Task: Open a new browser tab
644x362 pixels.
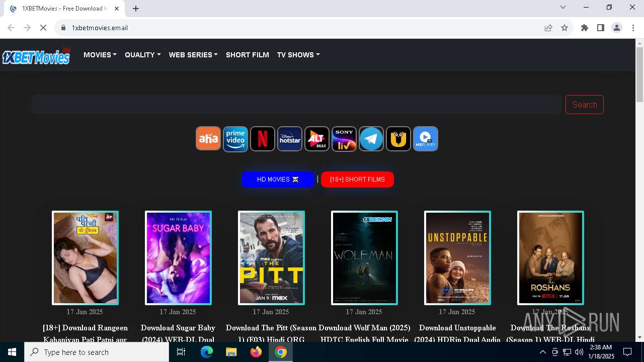Action: (x=136, y=9)
